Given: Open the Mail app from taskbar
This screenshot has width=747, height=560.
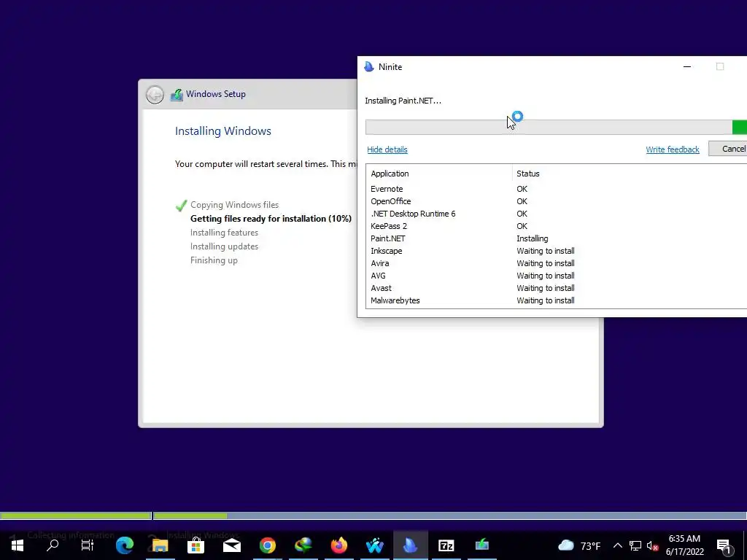Looking at the screenshot, I should click(231, 545).
